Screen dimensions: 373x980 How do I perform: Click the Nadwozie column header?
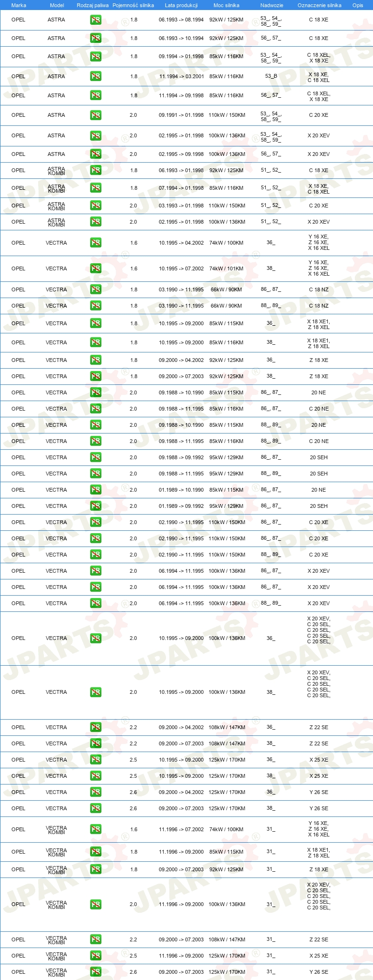pos(272,5)
